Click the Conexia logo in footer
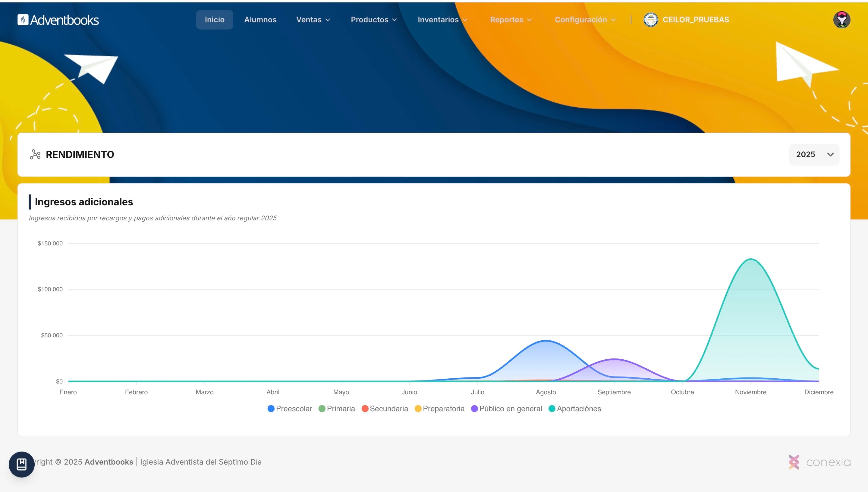 820,462
